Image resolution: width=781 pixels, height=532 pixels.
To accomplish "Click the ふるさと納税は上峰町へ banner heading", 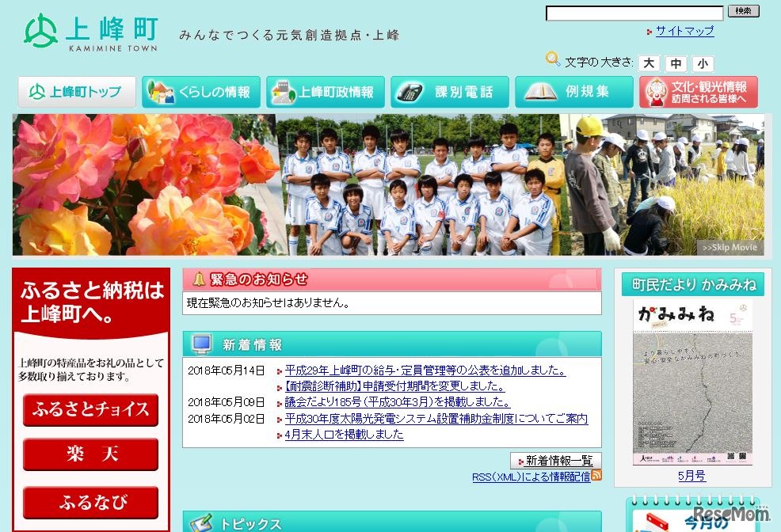I will (x=92, y=302).
